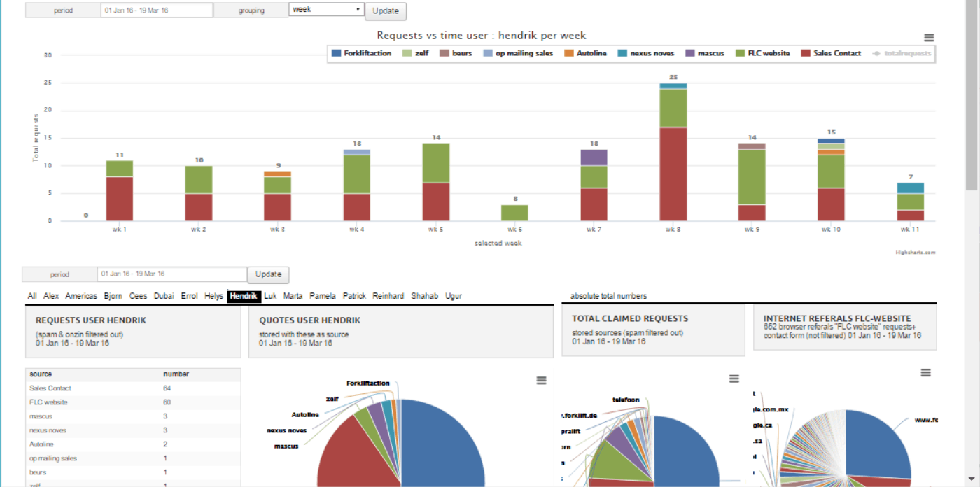Image resolution: width=980 pixels, height=487 pixels.
Task: Open the Internet Referals pie chart menu icon
Action: coord(925,373)
